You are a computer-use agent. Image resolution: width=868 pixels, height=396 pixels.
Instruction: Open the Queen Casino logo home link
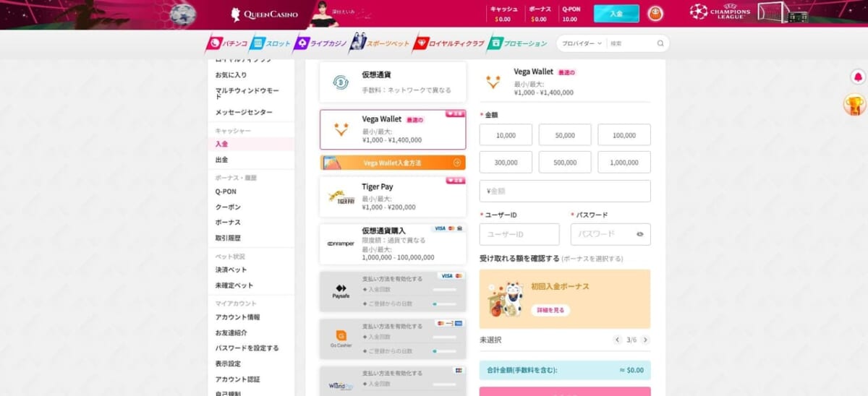click(264, 14)
